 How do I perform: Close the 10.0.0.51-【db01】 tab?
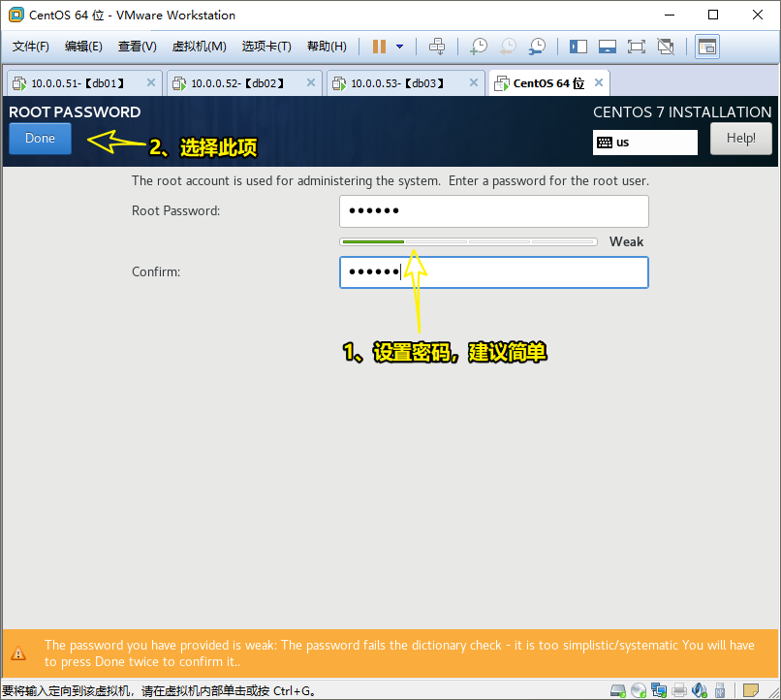[151, 82]
